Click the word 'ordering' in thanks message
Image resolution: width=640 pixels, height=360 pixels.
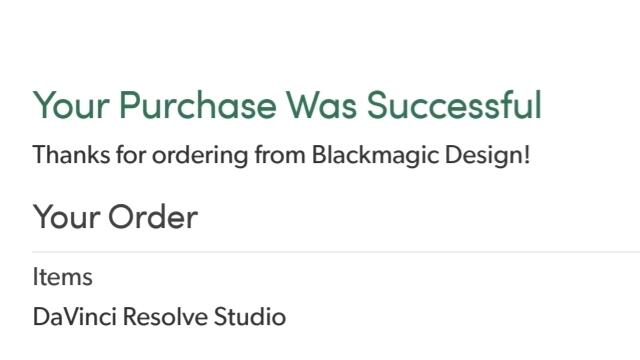coord(200,156)
